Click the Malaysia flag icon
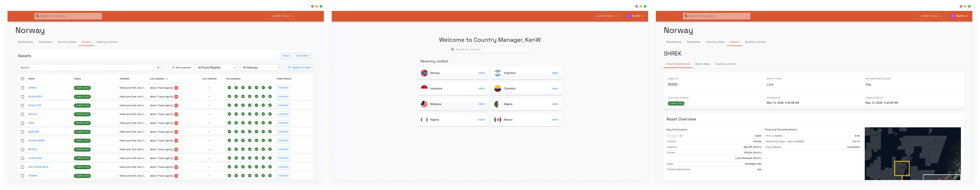 (x=424, y=104)
